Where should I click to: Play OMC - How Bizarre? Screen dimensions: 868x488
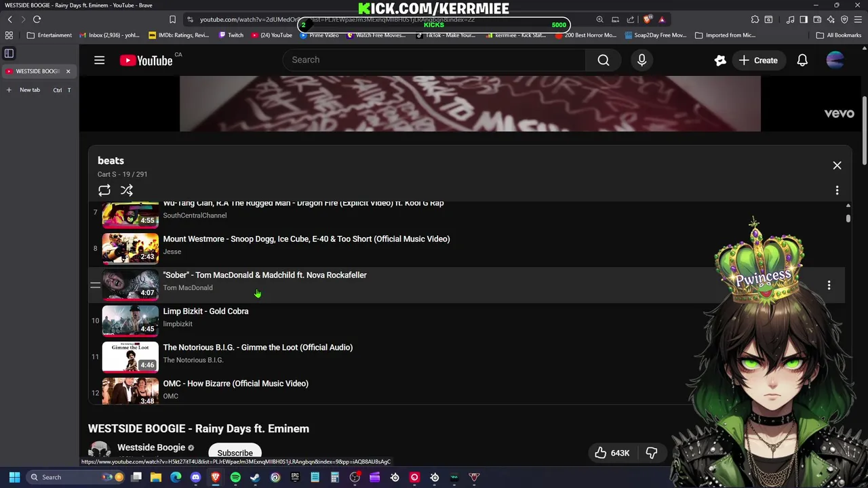pos(235,384)
